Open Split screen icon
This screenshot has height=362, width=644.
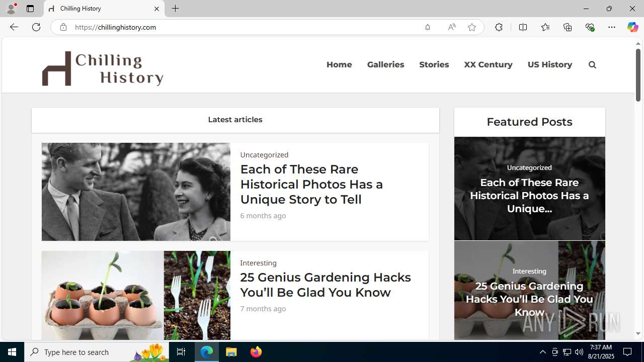tap(523, 27)
